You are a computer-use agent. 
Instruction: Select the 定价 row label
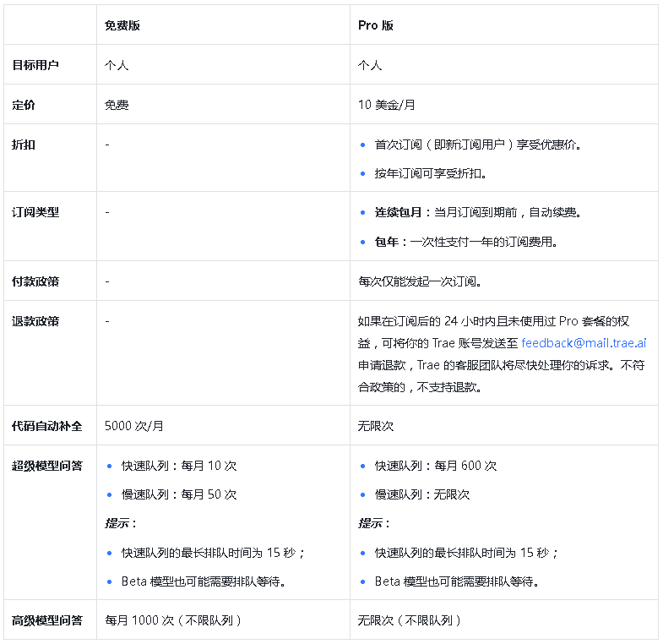point(24,105)
